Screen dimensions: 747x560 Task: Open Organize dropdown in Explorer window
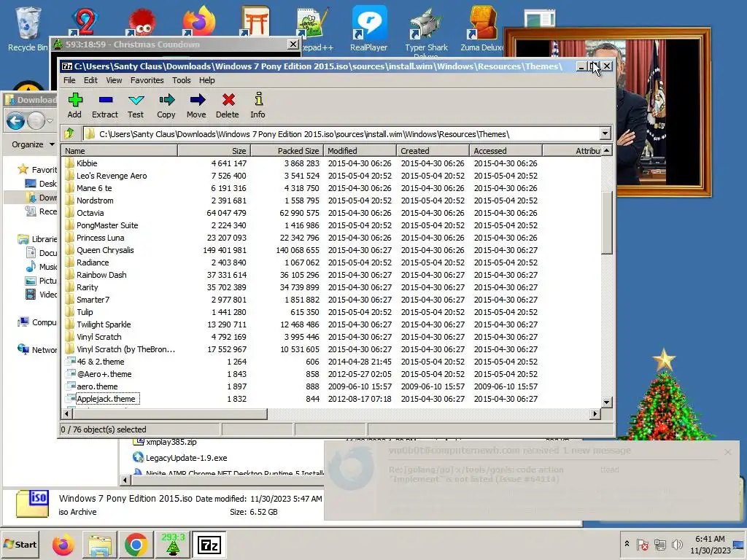[33, 144]
